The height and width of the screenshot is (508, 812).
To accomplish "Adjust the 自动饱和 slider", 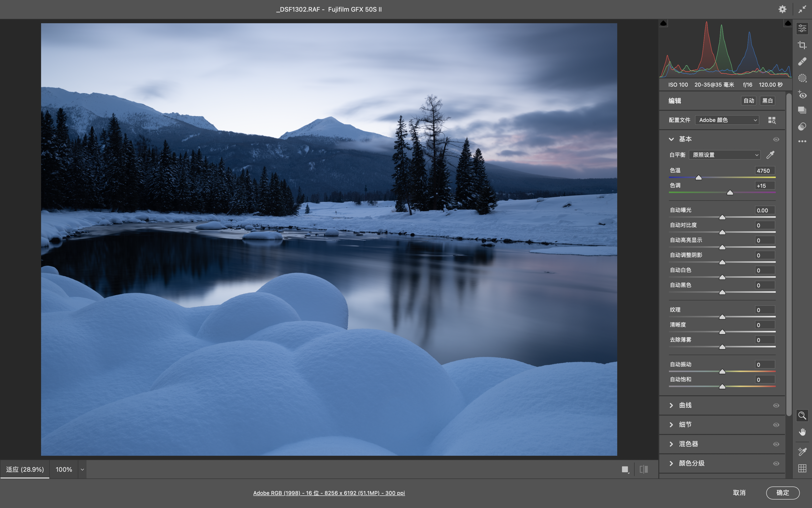I will [x=722, y=386].
